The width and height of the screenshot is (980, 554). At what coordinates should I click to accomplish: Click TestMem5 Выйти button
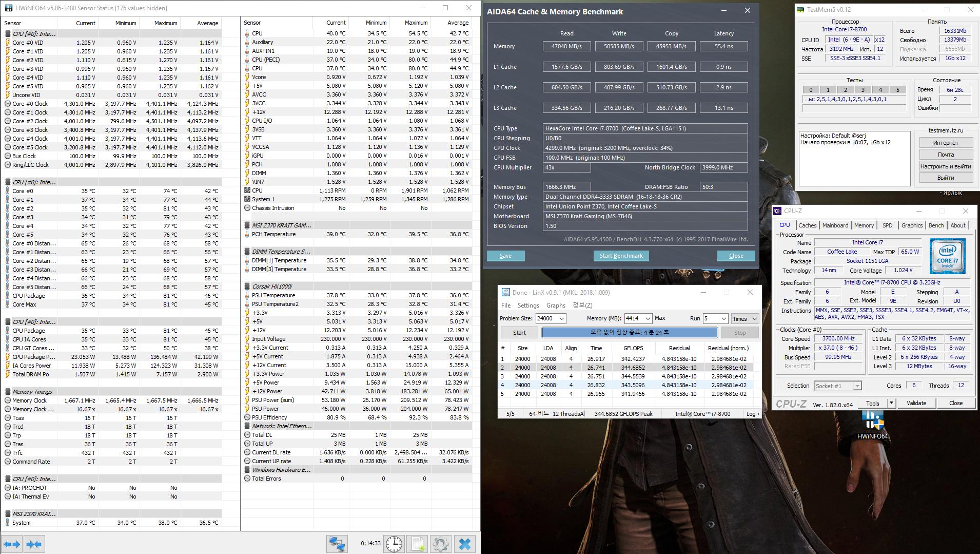(946, 178)
